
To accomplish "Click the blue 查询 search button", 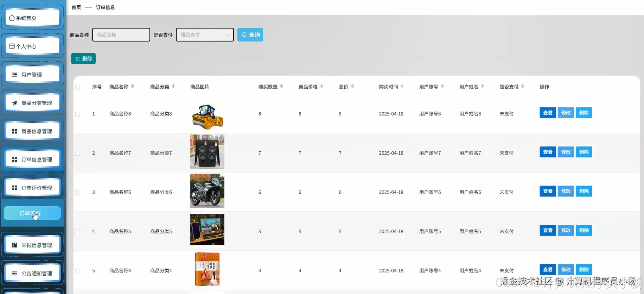I will click(x=250, y=35).
